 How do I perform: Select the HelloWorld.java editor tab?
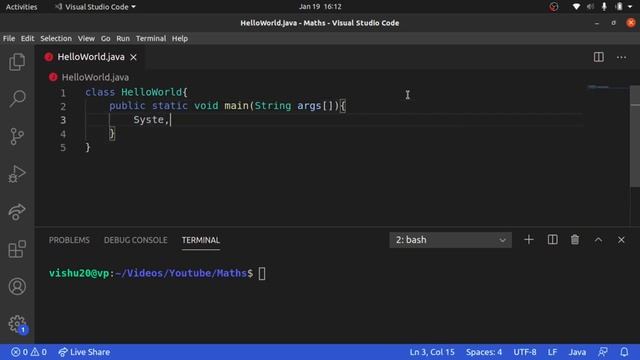pos(91,57)
